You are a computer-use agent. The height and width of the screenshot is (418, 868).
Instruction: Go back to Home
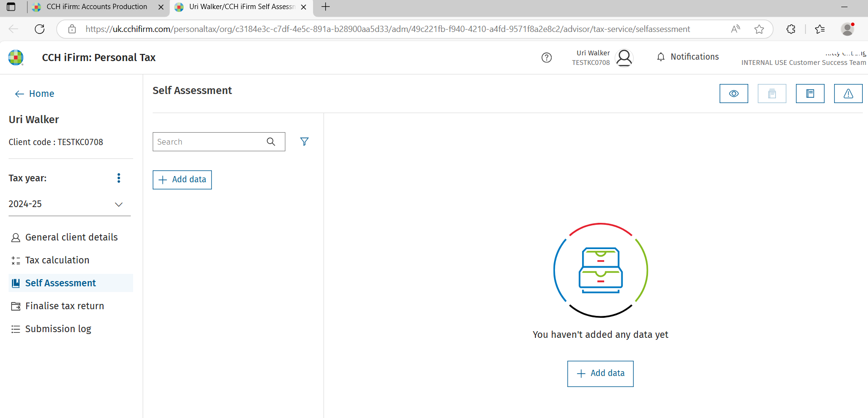(34, 94)
